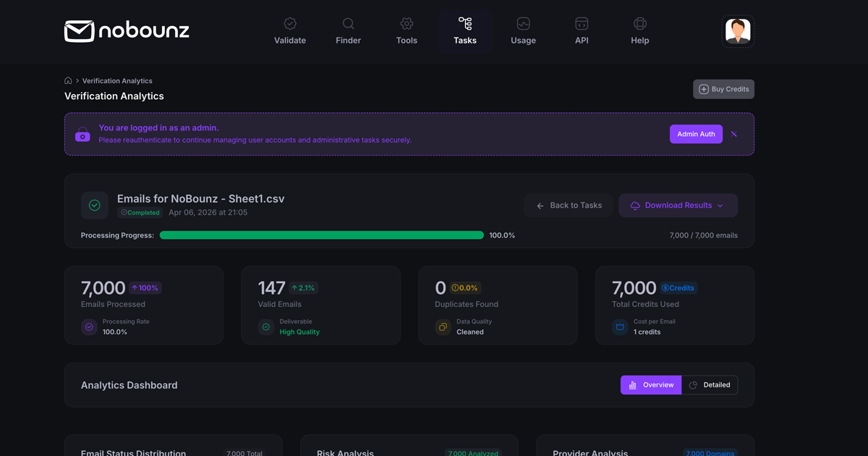Open the Finder search tool
The height and width of the screenshot is (456, 868).
(x=348, y=31)
